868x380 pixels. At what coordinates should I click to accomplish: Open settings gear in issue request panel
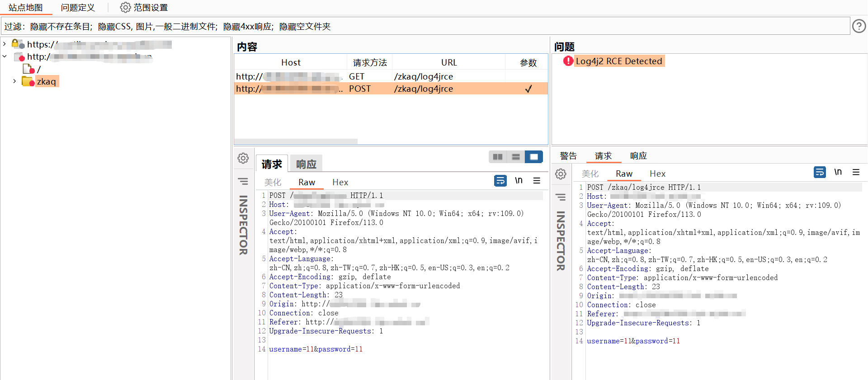tap(561, 174)
